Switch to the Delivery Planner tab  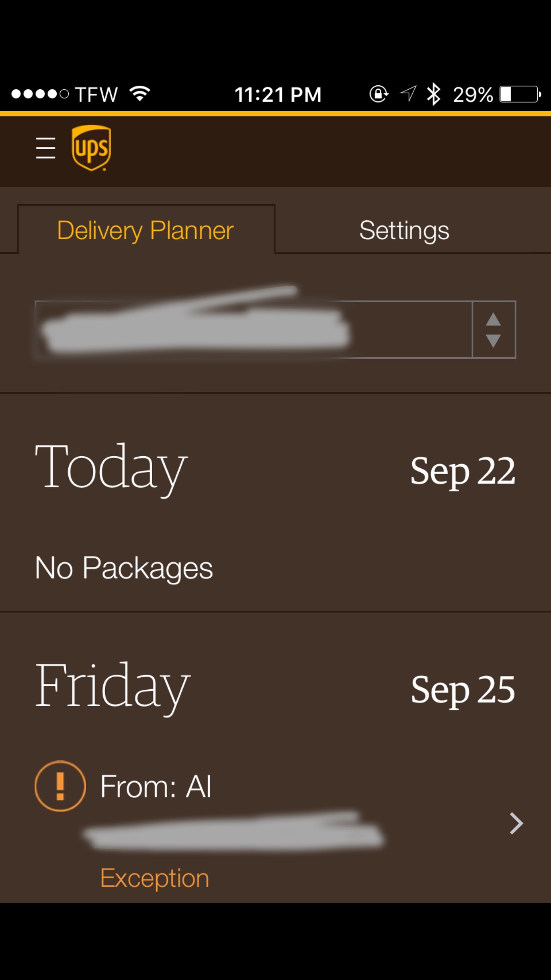click(146, 230)
